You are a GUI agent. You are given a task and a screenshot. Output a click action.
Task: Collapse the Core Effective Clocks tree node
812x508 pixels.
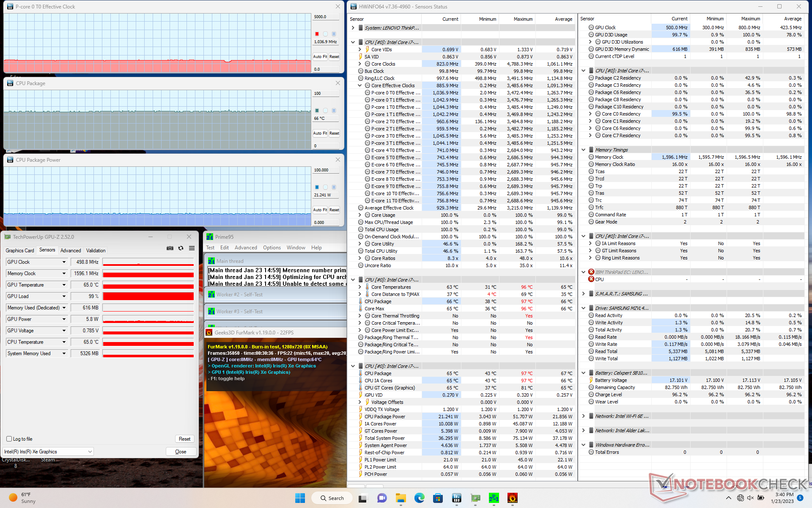click(x=360, y=86)
